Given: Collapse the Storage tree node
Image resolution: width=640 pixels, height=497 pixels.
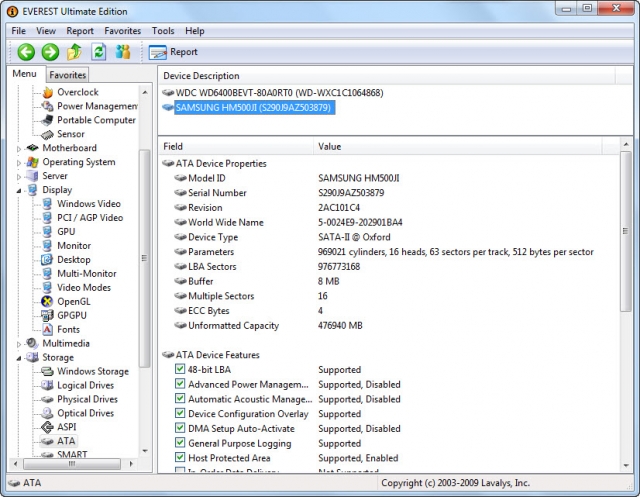Looking at the screenshot, I should [x=19, y=358].
